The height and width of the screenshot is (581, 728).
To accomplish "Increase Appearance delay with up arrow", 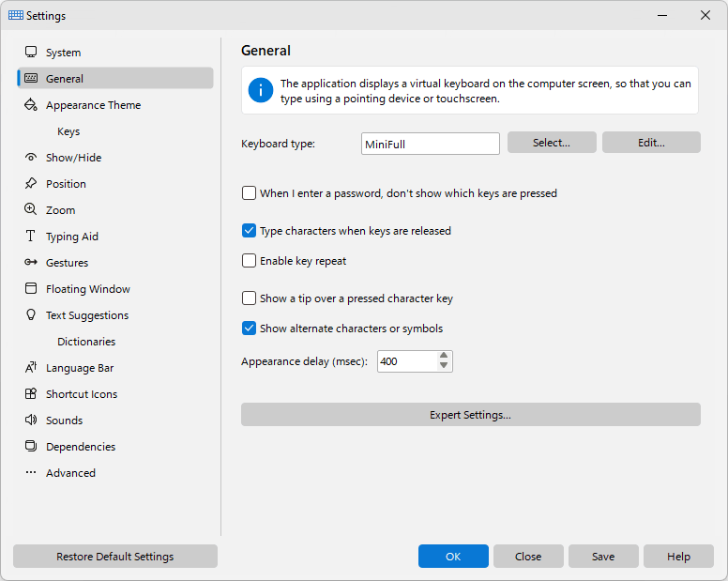I will 444,356.
